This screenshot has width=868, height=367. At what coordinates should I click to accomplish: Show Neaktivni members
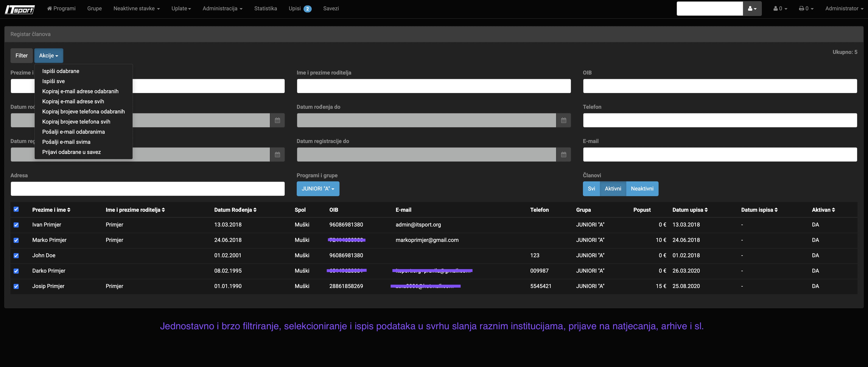coord(642,189)
